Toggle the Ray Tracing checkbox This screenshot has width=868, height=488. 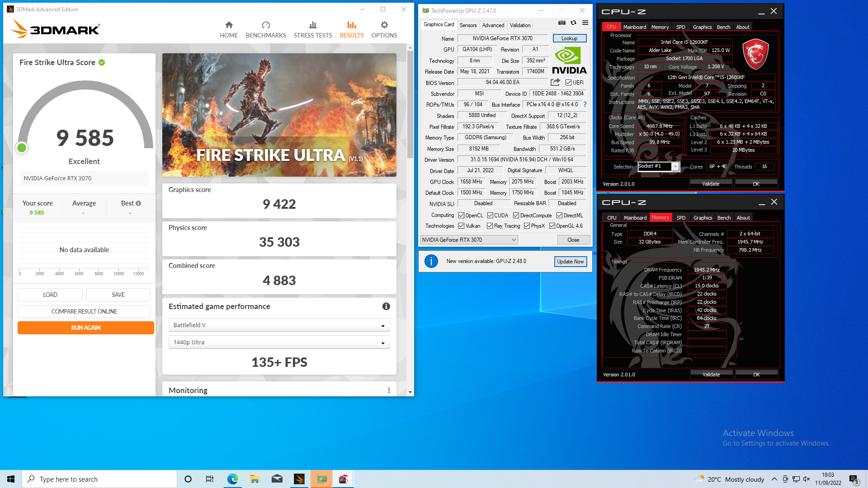490,226
